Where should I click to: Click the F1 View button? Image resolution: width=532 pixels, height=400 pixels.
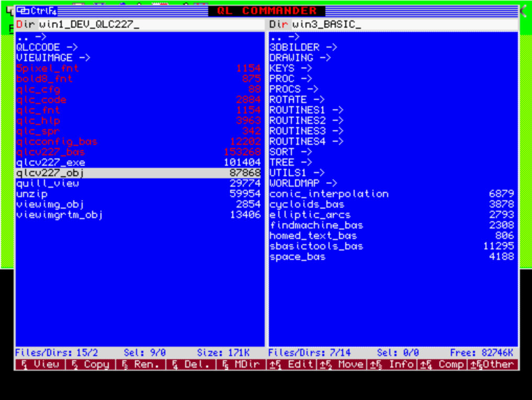point(40,364)
